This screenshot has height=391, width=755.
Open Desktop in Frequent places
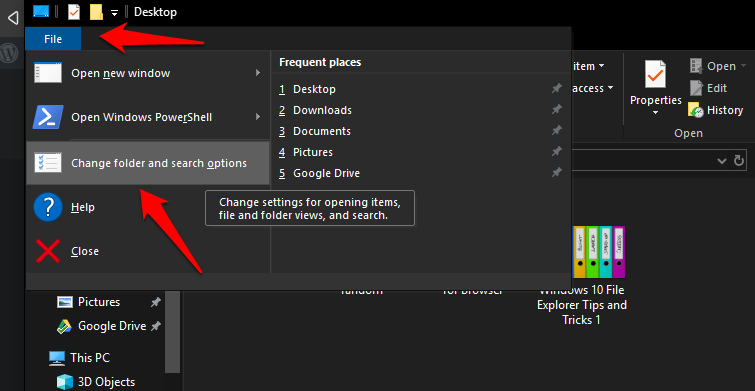click(x=314, y=89)
